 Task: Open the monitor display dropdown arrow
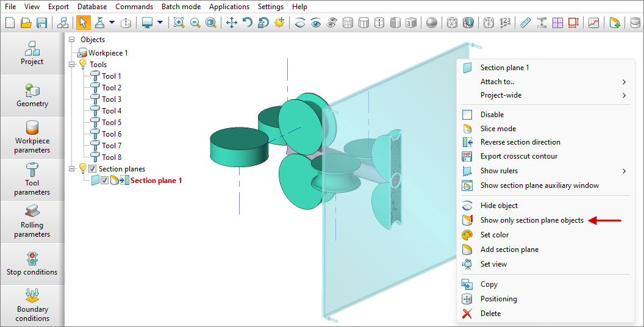160,23
